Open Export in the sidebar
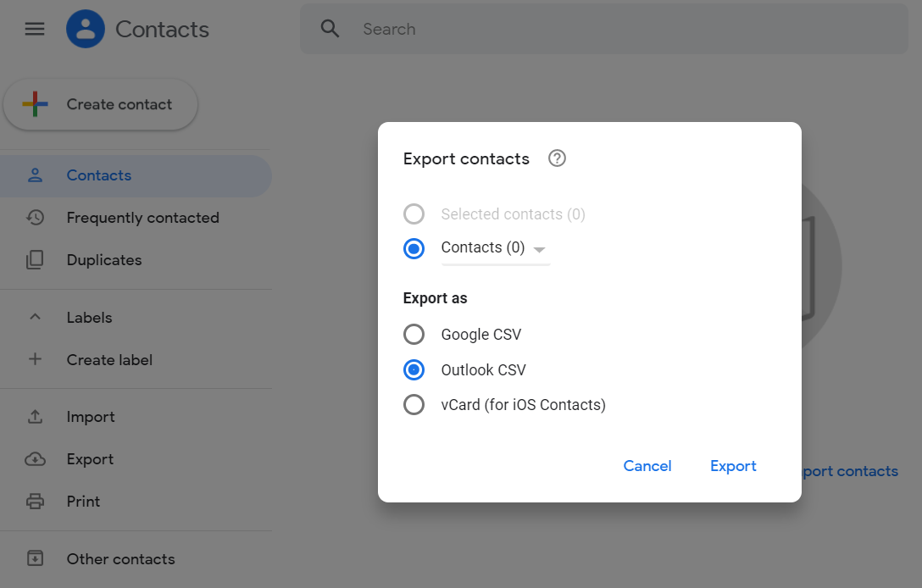 click(90, 459)
